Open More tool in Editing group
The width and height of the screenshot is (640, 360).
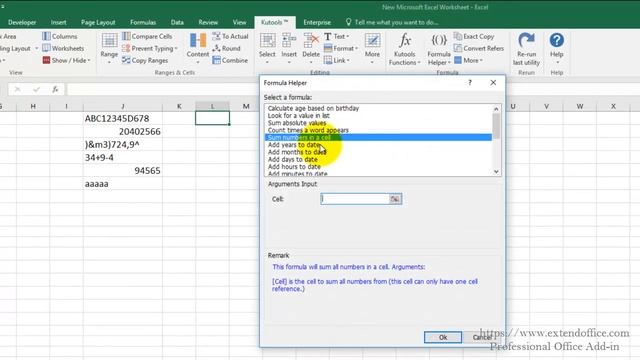pos(372,49)
